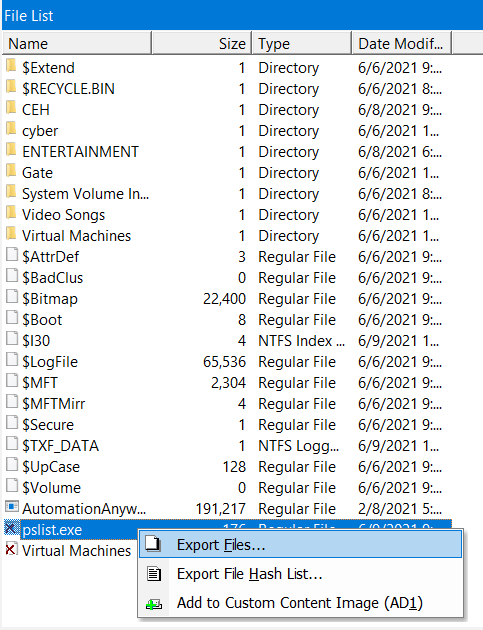Click the $Bitmap file icon
The image size is (483, 630).
pos(12,297)
